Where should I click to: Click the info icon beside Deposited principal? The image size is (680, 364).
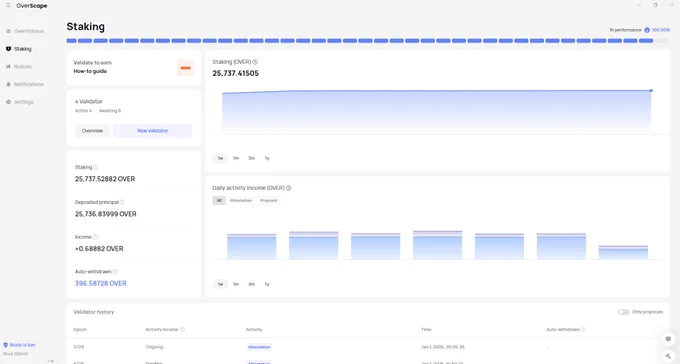click(122, 202)
